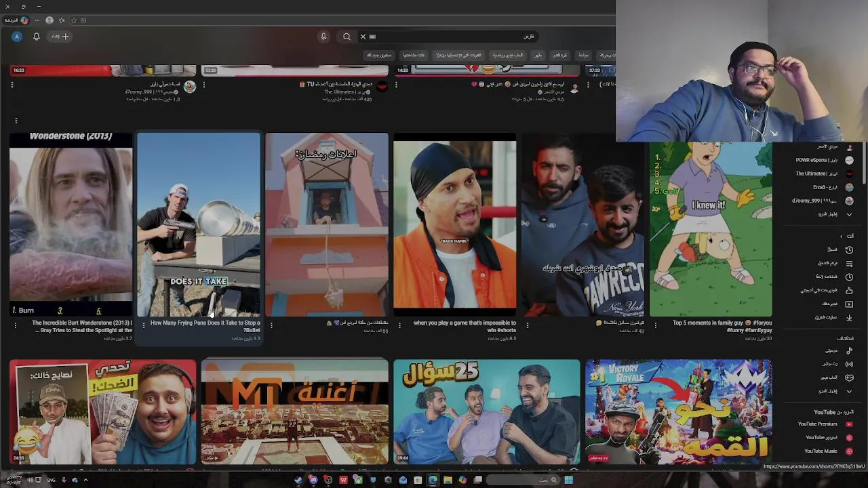
Task: Open the laughing challenge video with dollar bills
Action: coord(103,412)
